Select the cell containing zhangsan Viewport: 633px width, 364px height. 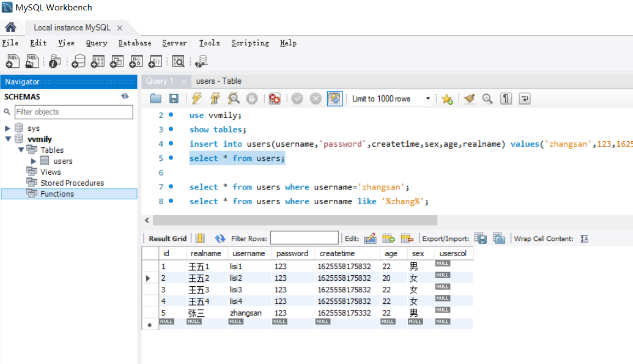tap(249, 313)
